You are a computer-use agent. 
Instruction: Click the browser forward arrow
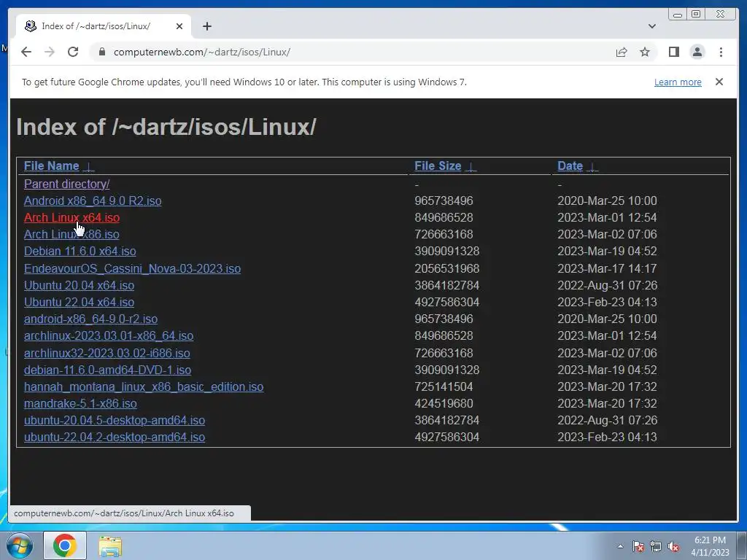50,52
